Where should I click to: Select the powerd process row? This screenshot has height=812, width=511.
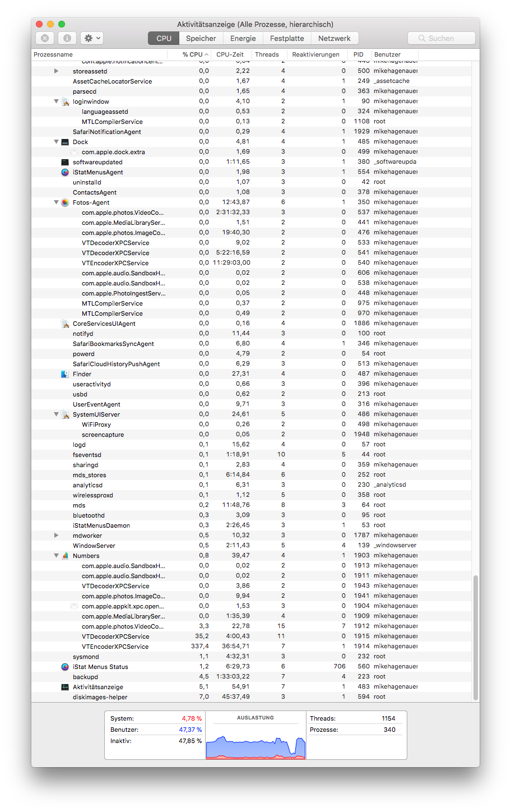tap(252, 354)
